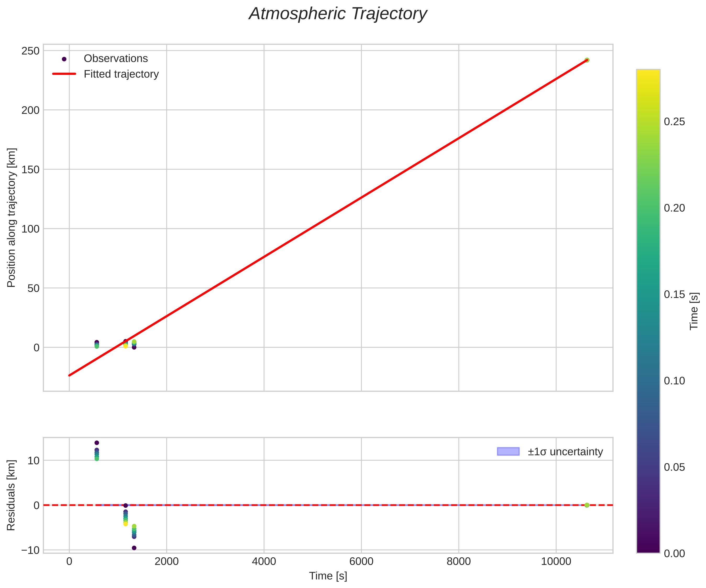Screen dimensions: 706x588
Task: Click the ±1σ uncertainty legend patch
Action: tap(508, 452)
